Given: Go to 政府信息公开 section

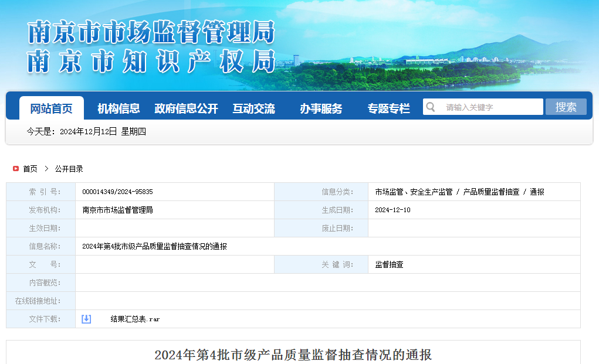Looking at the screenshot, I should pyautogui.click(x=186, y=108).
